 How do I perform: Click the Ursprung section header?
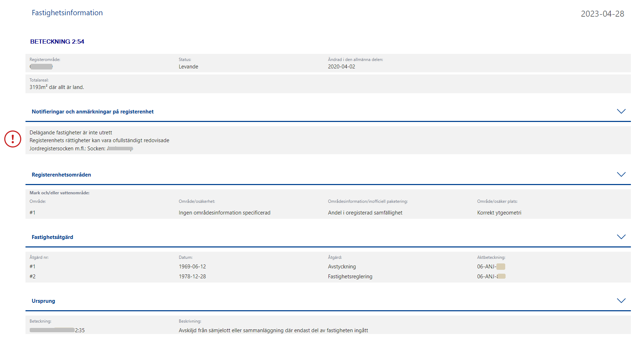click(x=43, y=301)
